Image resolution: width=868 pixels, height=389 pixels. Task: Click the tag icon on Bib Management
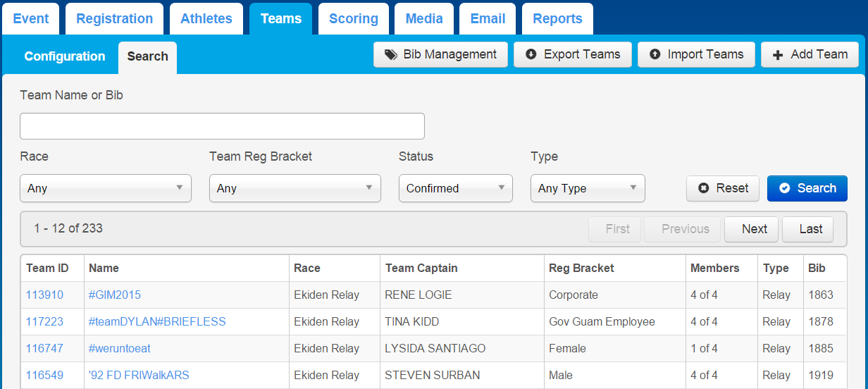tap(390, 54)
